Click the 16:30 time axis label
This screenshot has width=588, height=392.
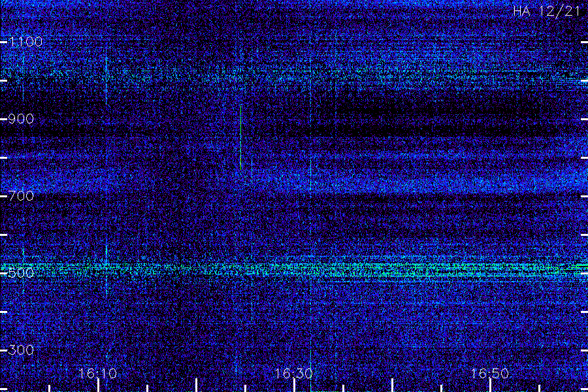(x=293, y=373)
